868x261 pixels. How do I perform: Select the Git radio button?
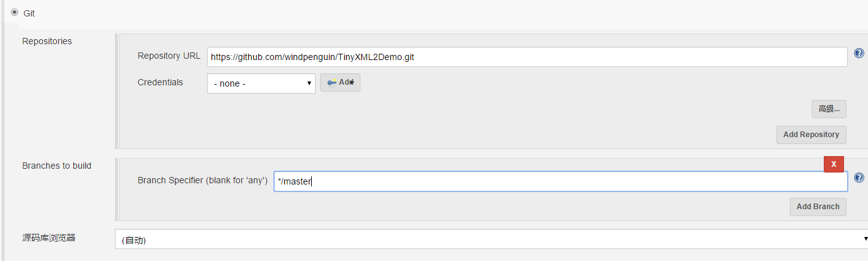[15, 12]
